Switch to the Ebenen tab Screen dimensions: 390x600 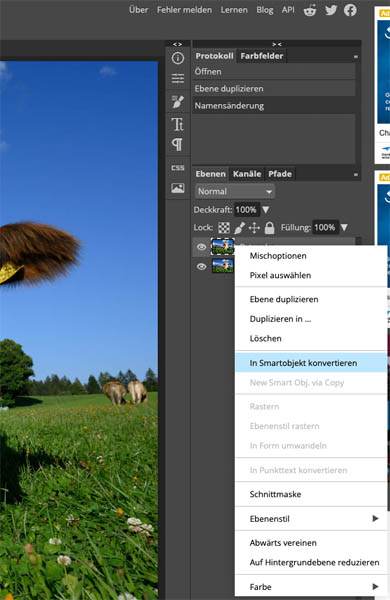[x=211, y=174]
